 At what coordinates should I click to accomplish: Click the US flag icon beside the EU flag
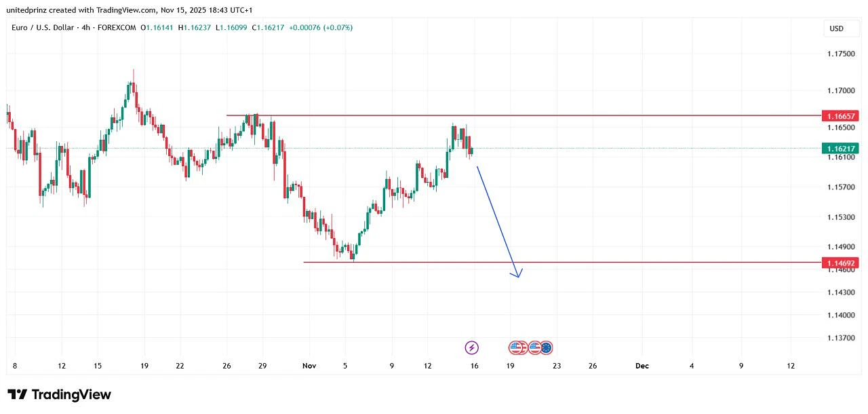535,347
